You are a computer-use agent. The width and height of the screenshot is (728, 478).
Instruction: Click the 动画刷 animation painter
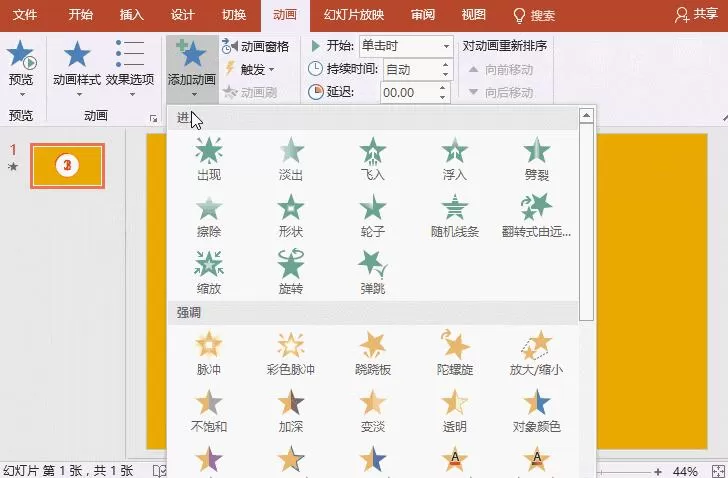[x=251, y=92]
